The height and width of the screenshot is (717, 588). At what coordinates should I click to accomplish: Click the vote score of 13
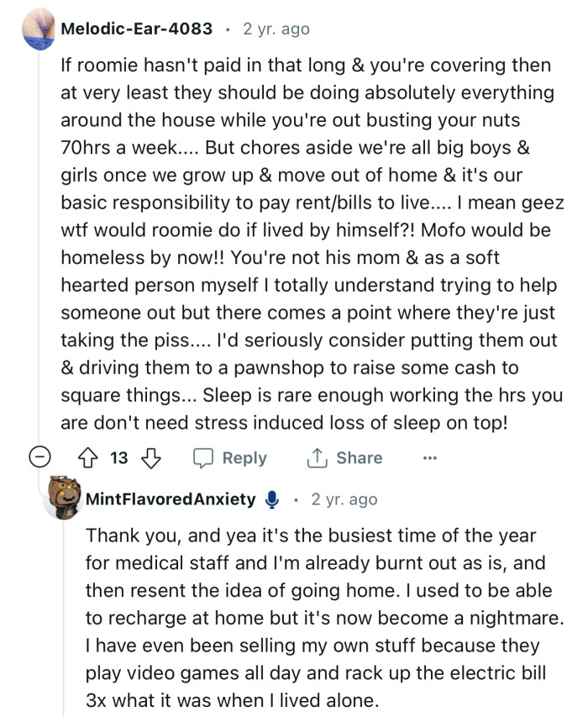[120, 458]
